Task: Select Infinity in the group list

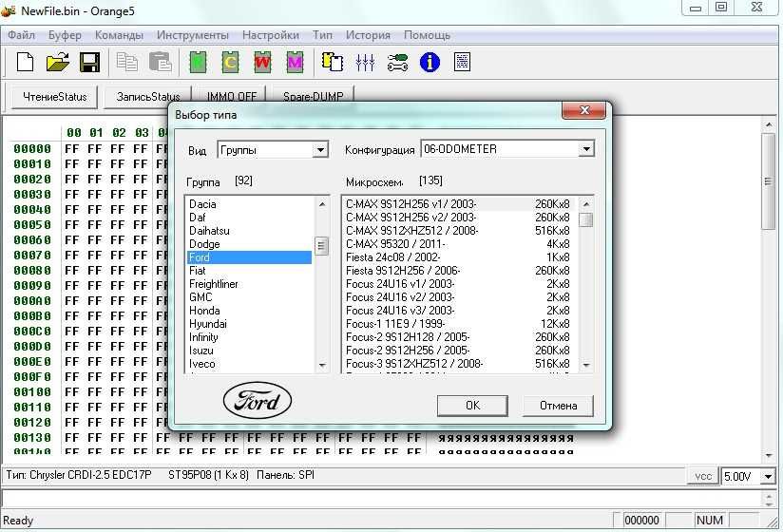Action: (249, 337)
